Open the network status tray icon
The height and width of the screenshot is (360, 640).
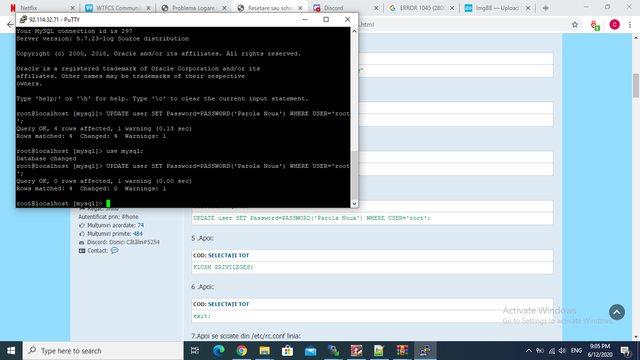(552, 351)
